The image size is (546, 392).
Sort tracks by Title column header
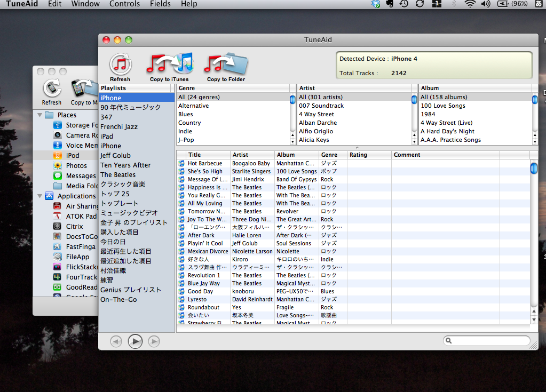pyautogui.click(x=208, y=155)
